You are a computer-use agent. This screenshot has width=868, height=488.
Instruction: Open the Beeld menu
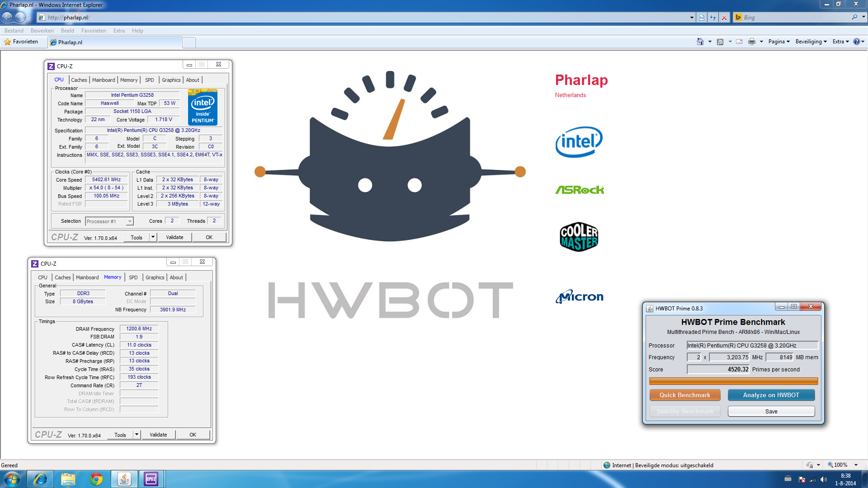(x=67, y=31)
